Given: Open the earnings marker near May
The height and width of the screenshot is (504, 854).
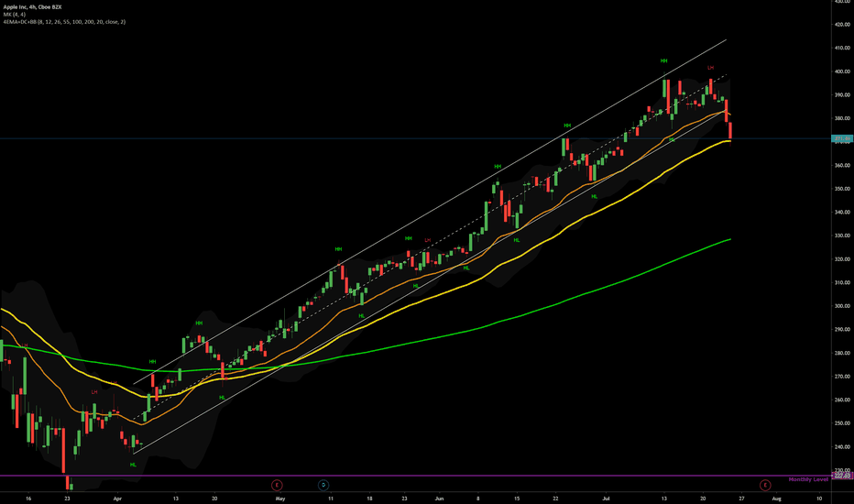Looking at the screenshot, I should [x=277, y=485].
